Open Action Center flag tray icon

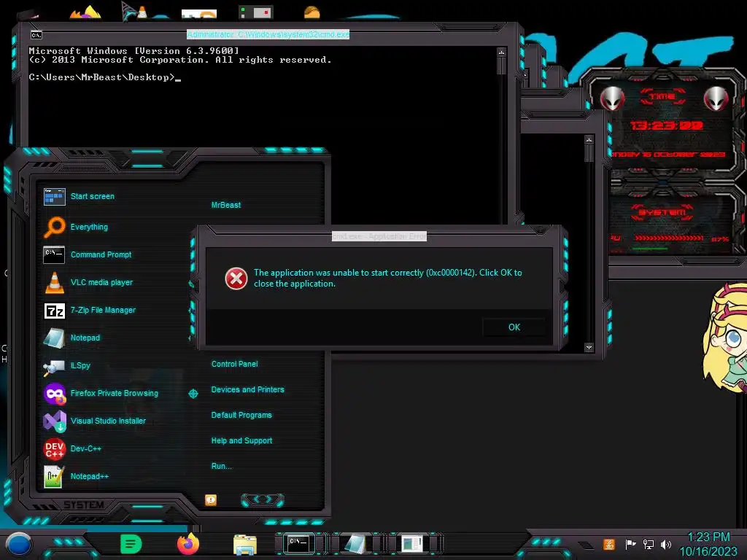click(630, 544)
